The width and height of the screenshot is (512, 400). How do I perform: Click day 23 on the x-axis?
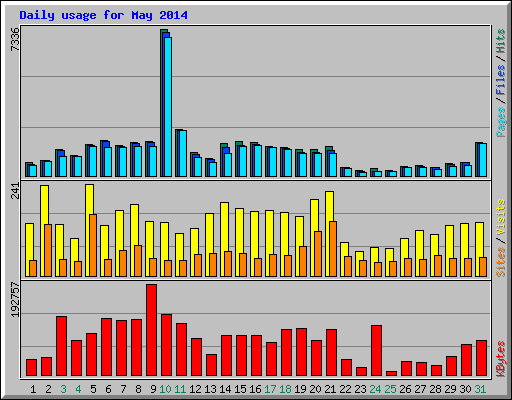point(360,389)
